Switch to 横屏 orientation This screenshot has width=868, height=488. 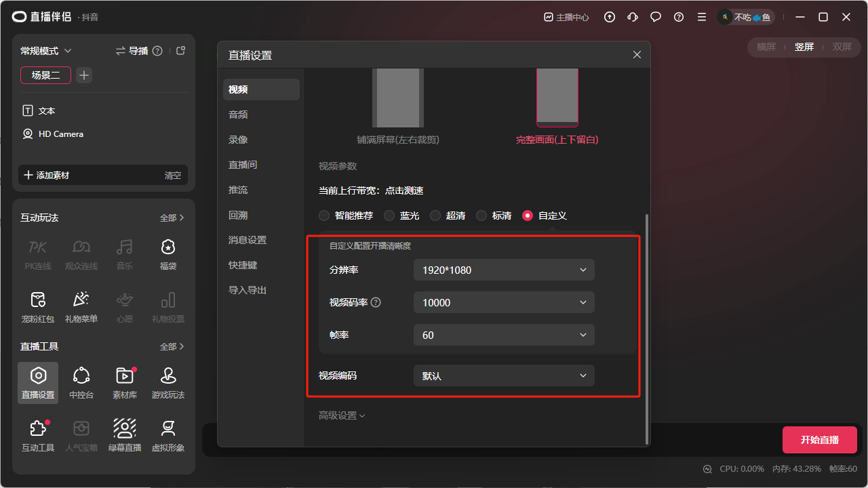coord(766,47)
